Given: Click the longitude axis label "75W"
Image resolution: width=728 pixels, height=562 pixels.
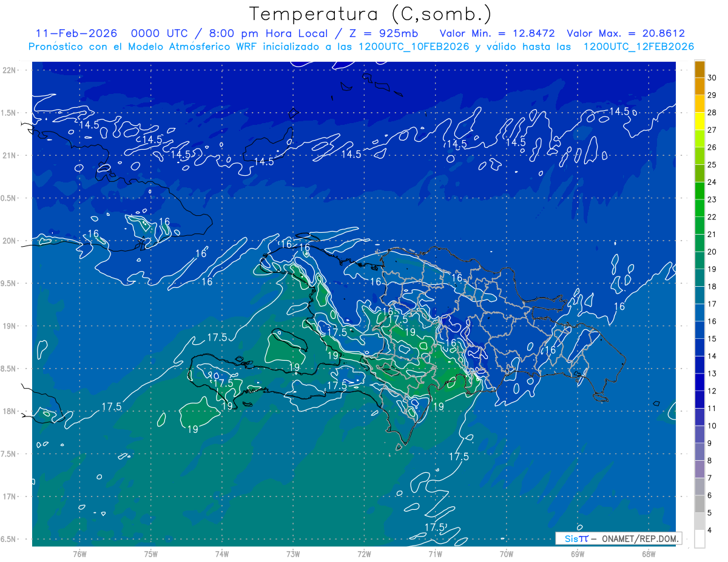Looking at the screenshot, I should coord(151,554).
